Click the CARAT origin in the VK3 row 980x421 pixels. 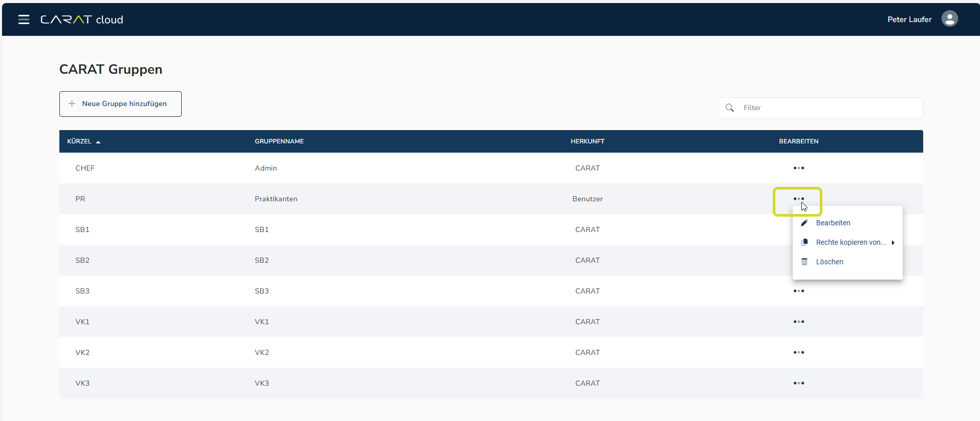(x=587, y=383)
